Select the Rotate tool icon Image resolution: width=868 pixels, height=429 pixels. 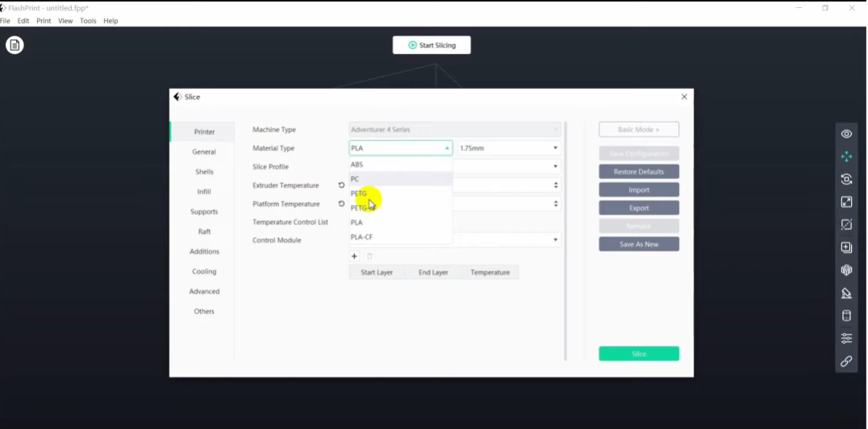pos(846,179)
